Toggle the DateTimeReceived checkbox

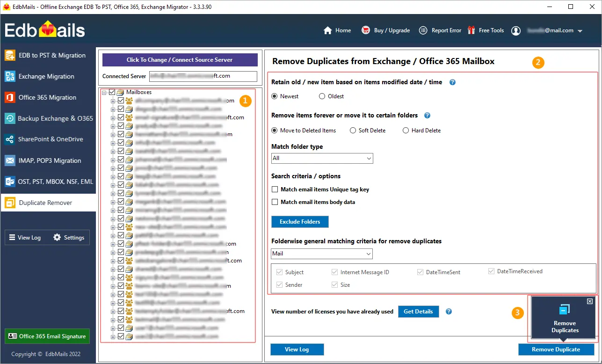coord(491,271)
